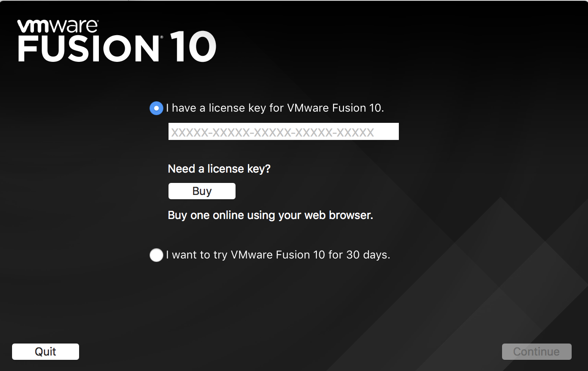Click the blue dot of the selected radio
Screen dimensions: 588x371
pyautogui.click(x=156, y=108)
